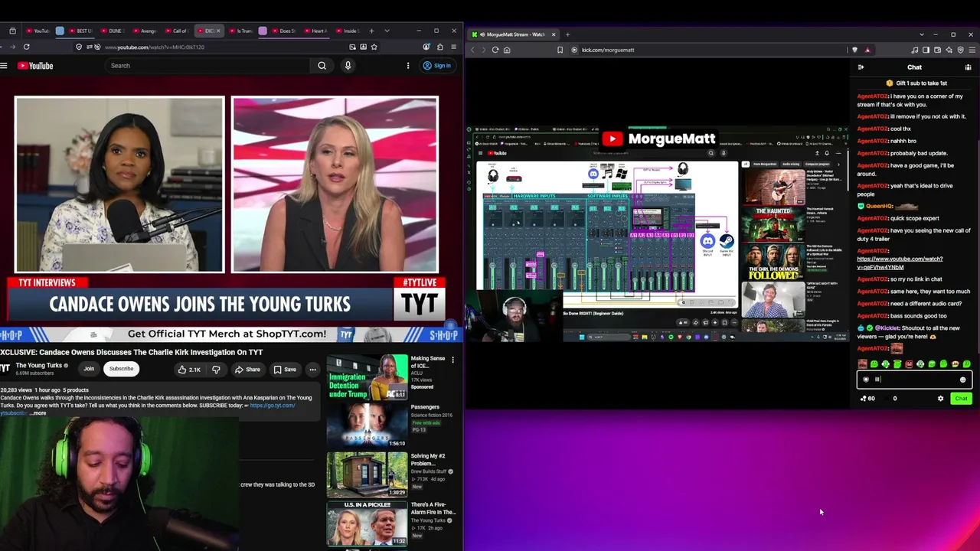The image size is (980, 551).
Task: Bookmark the YouTube page with the star
Action: tap(374, 47)
